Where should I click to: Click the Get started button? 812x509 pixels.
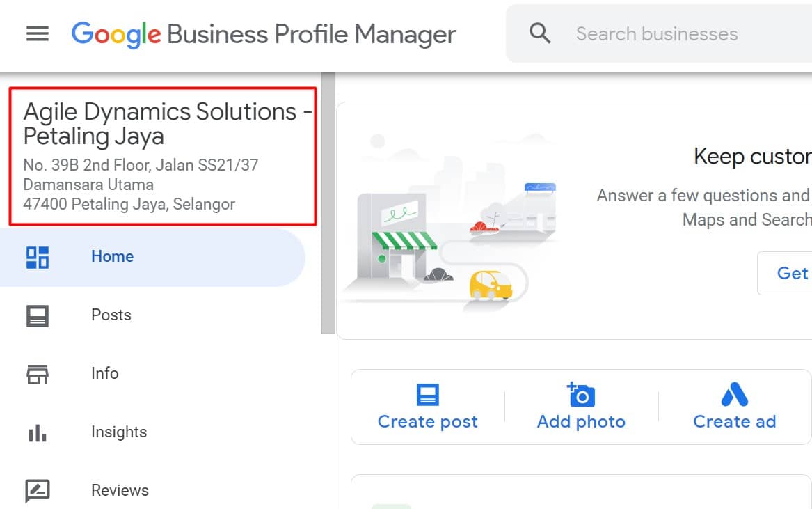(785, 273)
